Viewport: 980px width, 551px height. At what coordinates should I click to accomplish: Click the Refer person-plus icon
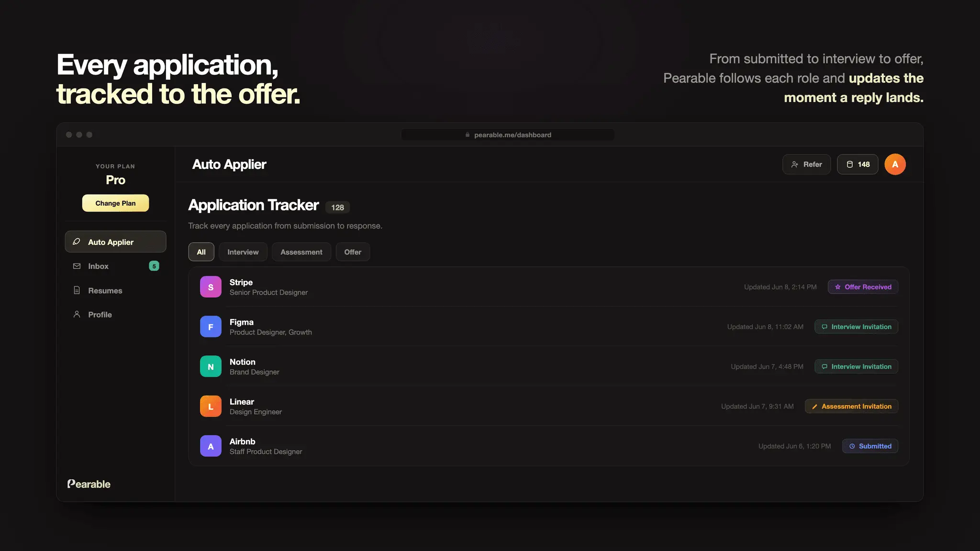[x=795, y=164]
